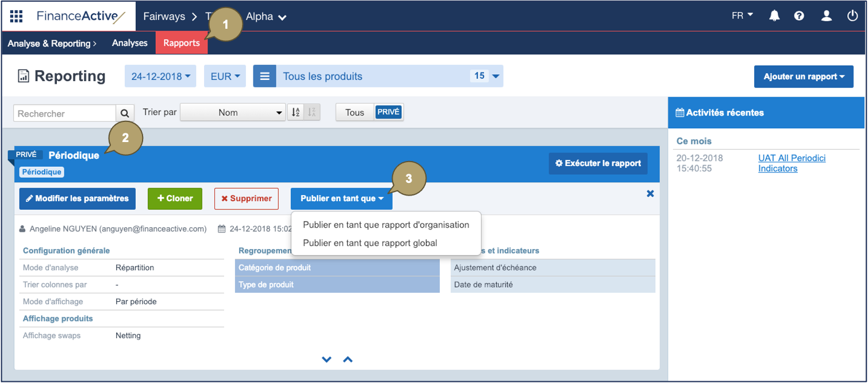This screenshot has height=383, width=868.
Task: Switch to the Analyses tab
Action: pos(129,43)
